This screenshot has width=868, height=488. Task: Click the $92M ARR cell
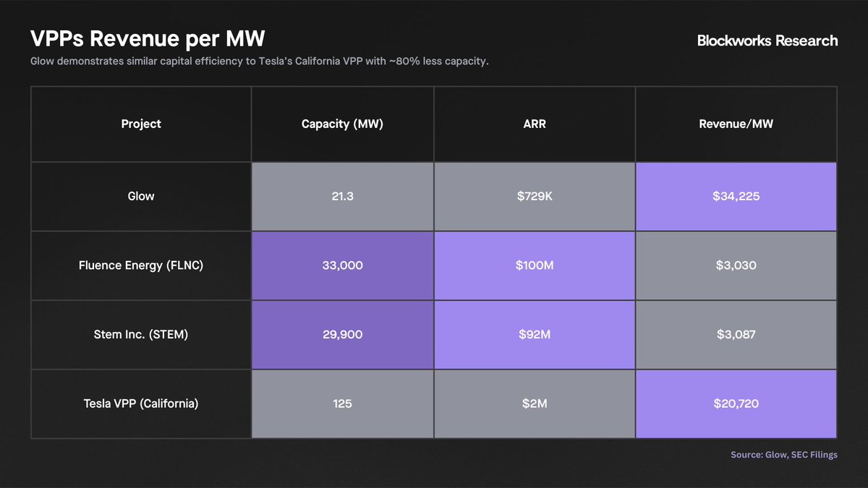(535, 335)
